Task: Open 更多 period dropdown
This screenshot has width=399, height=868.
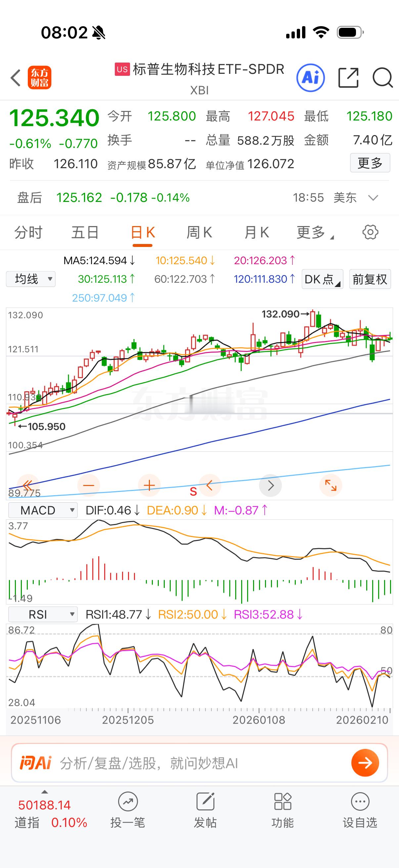Action: coord(315,232)
